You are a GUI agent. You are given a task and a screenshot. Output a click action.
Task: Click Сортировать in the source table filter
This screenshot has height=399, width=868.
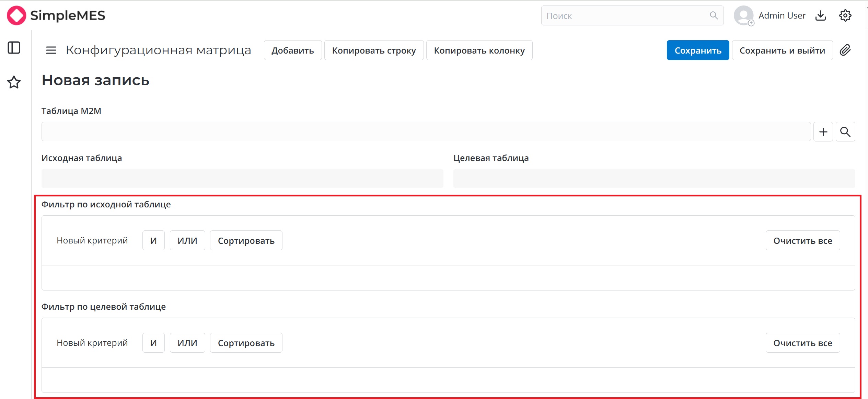click(x=246, y=241)
